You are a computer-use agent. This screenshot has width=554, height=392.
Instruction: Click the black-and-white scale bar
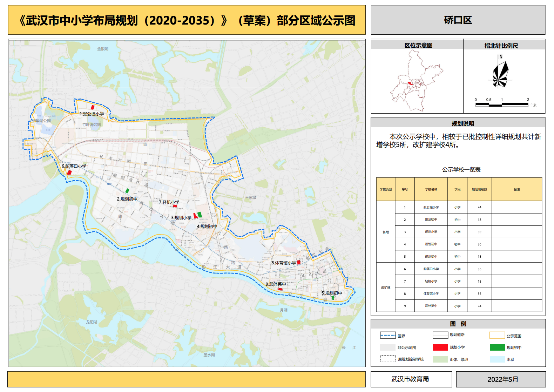pyautogui.click(x=502, y=104)
